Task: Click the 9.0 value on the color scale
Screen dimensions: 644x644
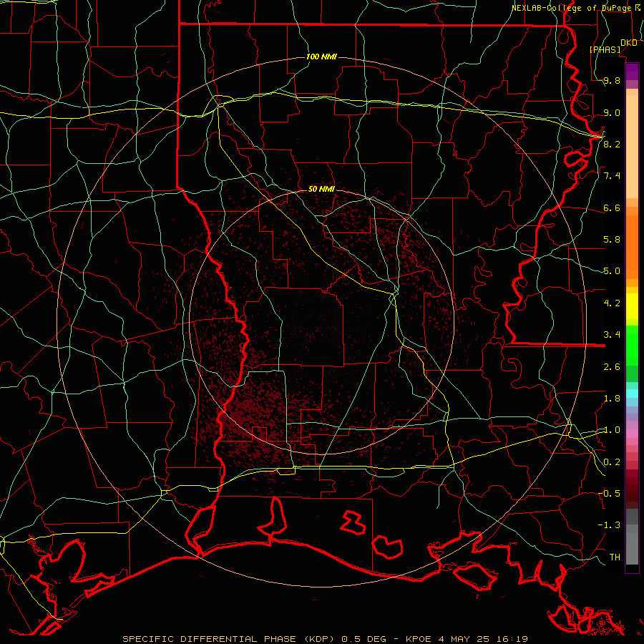Action: pyautogui.click(x=612, y=112)
